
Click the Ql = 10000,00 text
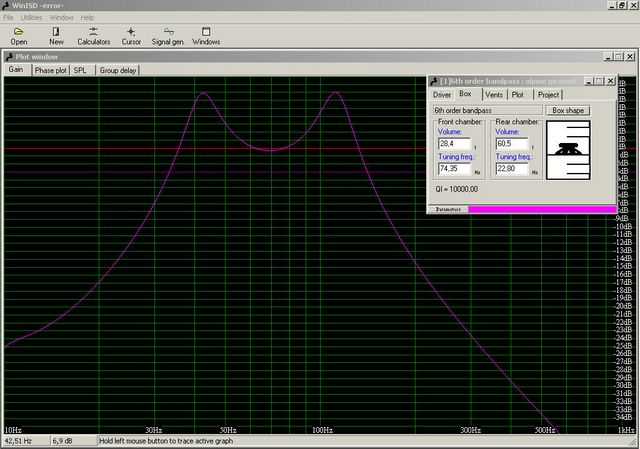click(457, 189)
